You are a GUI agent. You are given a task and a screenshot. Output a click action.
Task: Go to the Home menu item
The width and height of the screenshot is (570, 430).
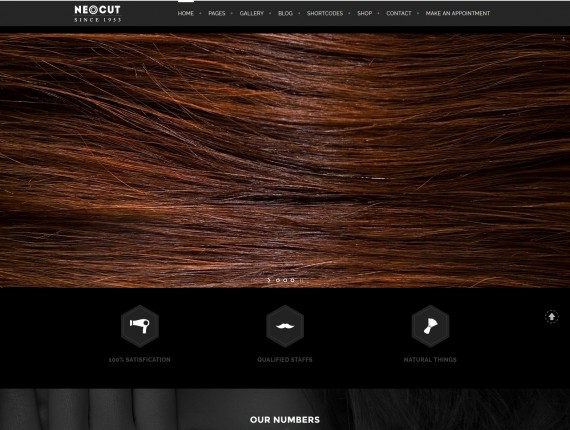pyautogui.click(x=186, y=13)
